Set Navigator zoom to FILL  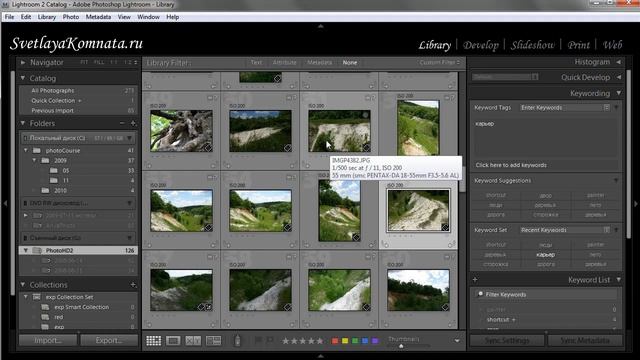click(99, 62)
